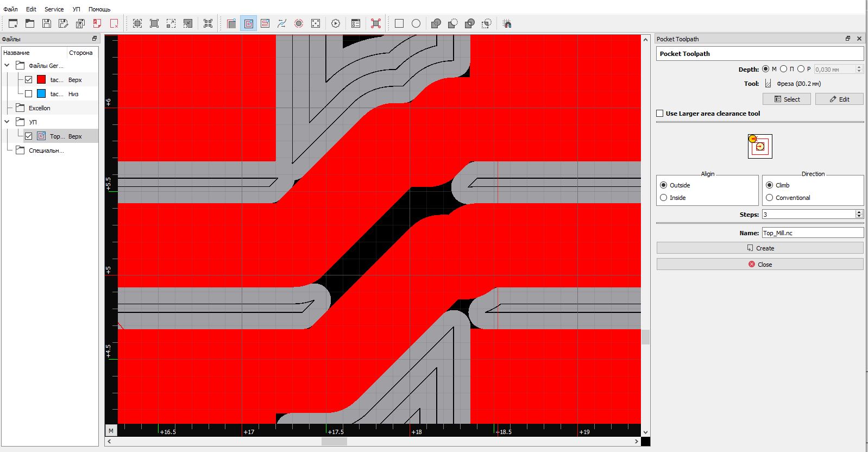Click the Select tool button

point(787,99)
